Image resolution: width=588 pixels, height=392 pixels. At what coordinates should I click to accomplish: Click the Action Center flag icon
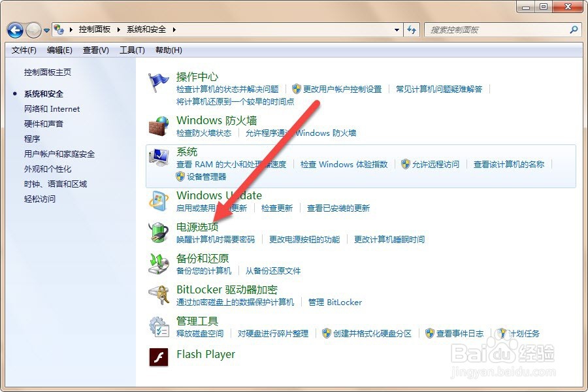pyautogui.click(x=159, y=83)
